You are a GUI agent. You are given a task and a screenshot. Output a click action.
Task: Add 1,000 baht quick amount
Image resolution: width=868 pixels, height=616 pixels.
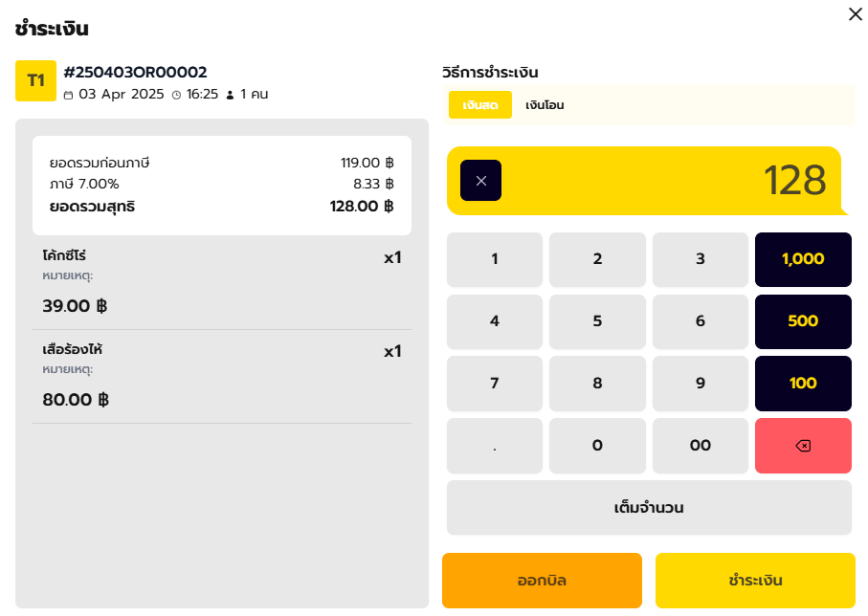803,259
